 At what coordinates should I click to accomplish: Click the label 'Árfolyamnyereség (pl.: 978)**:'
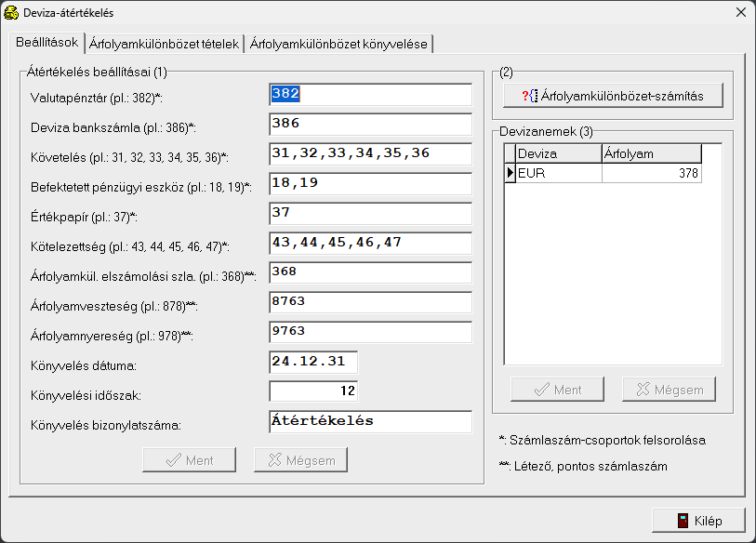pos(112,336)
